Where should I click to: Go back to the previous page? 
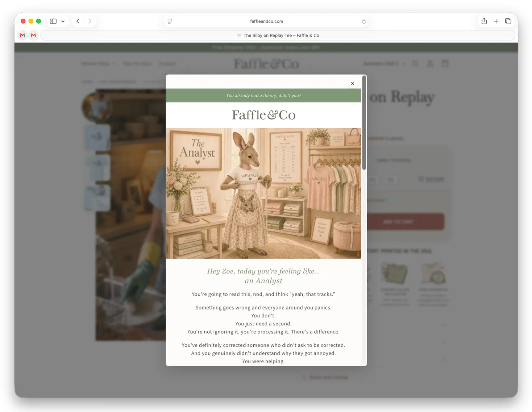(x=78, y=21)
